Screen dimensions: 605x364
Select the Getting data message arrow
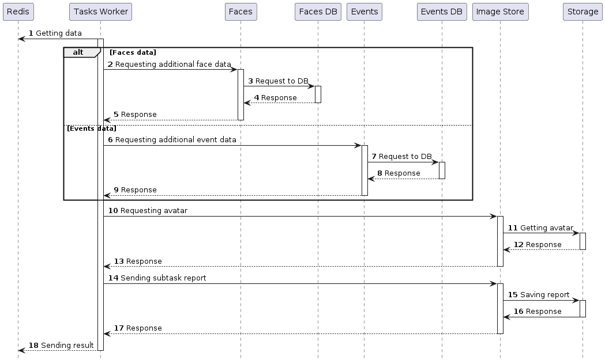click(x=58, y=39)
